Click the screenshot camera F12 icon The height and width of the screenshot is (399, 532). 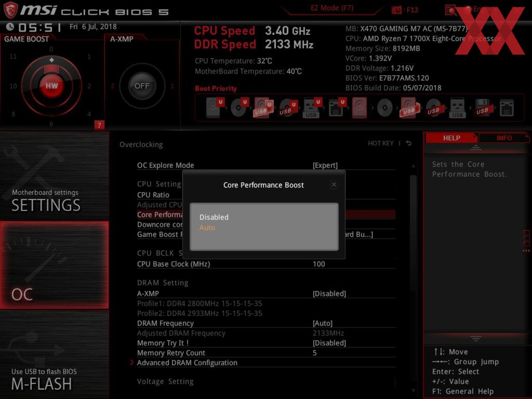point(397,10)
